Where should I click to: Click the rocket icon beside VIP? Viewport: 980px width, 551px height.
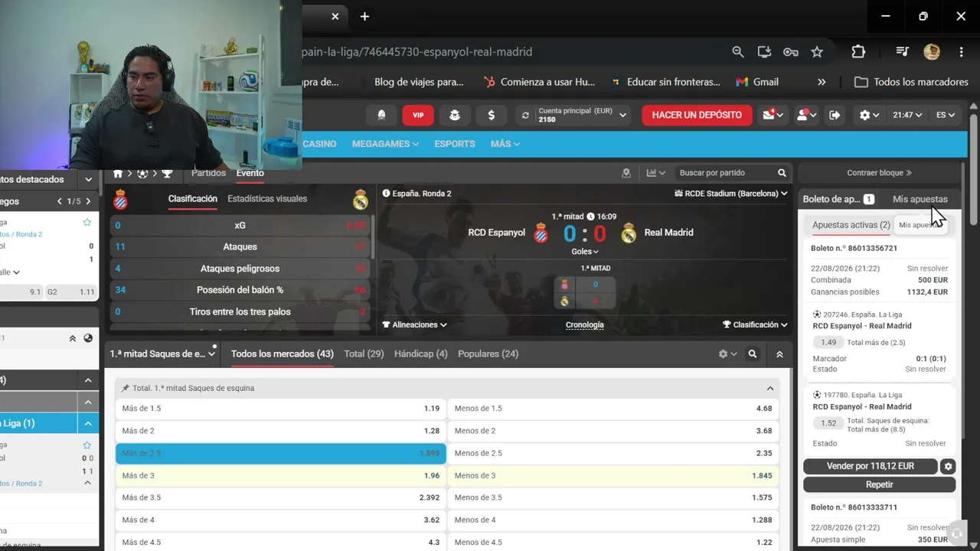(x=381, y=115)
